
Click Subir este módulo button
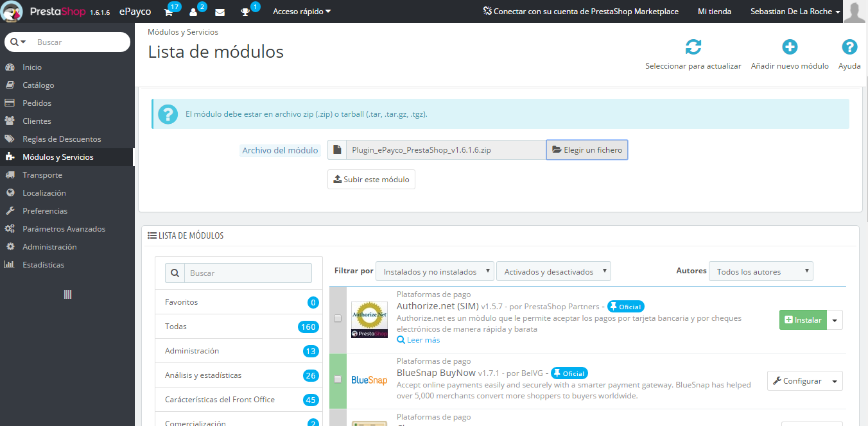point(371,180)
